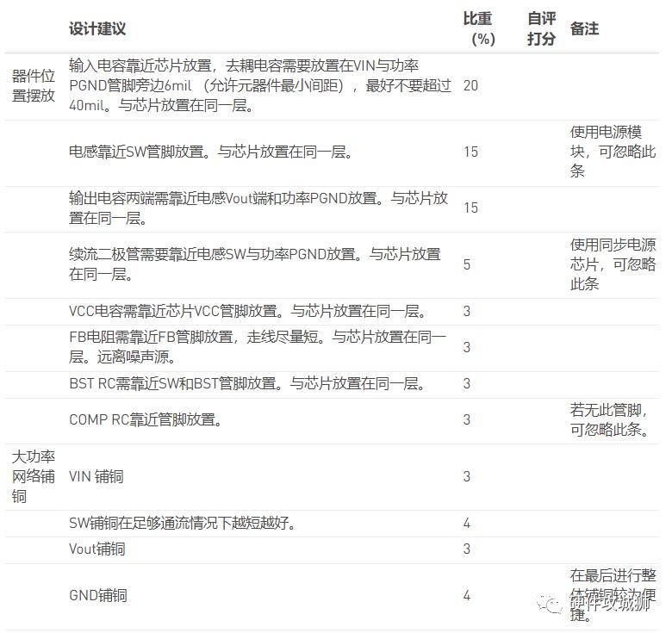Click the 比重(%) column header
Screen dimensions: 672x633
click(478, 28)
